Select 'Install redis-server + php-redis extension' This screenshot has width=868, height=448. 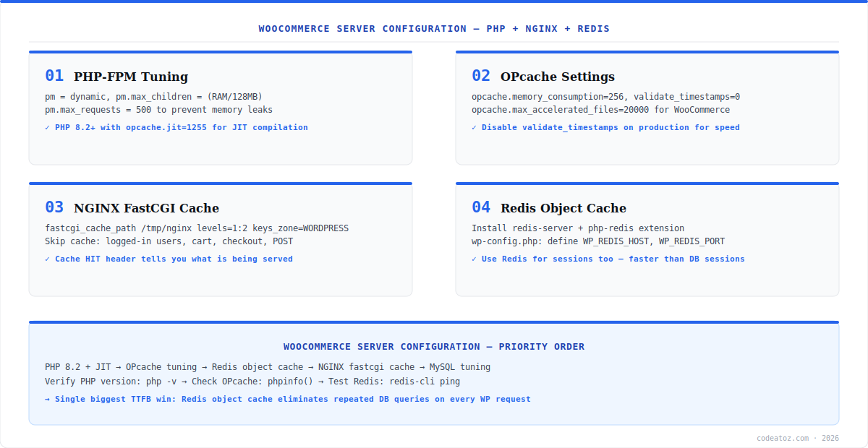click(x=578, y=228)
